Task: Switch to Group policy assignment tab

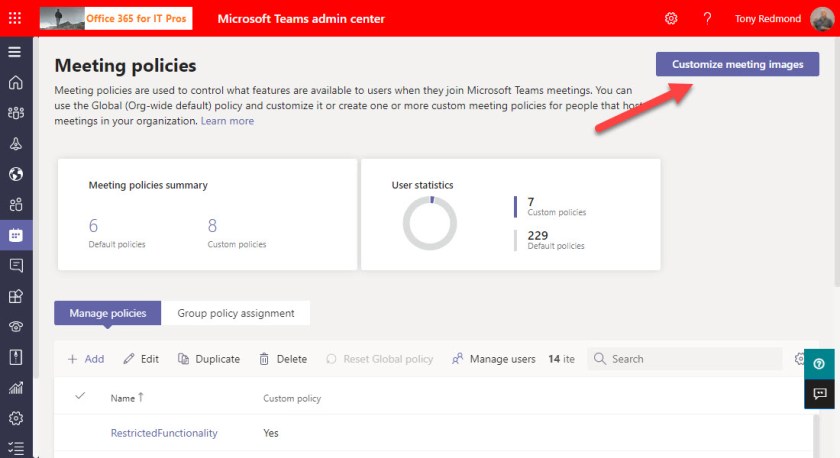Action: [x=236, y=313]
